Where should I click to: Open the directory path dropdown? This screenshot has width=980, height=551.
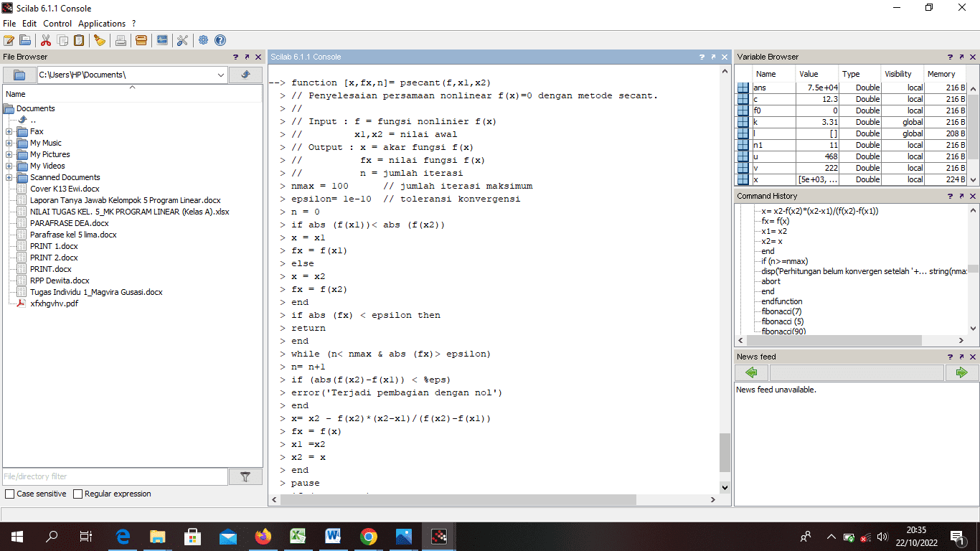(x=221, y=75)
